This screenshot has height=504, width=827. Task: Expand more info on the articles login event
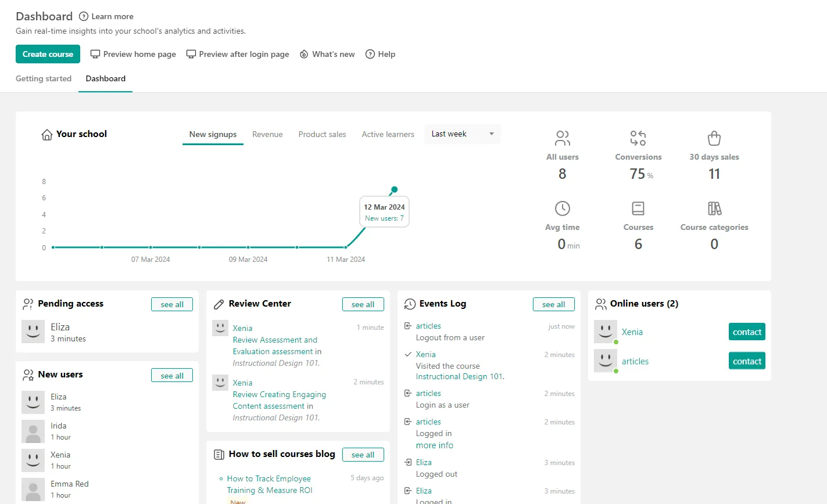click(434, 445)
